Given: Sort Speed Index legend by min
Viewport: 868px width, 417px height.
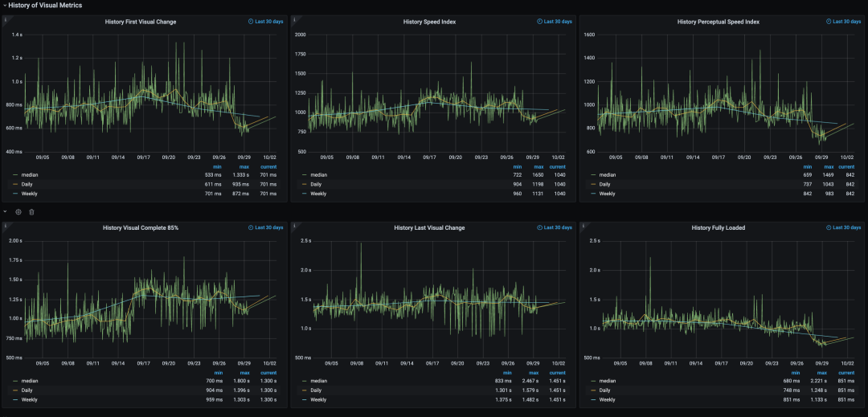Looking at the screenshot, I should [x=518, y=166].
